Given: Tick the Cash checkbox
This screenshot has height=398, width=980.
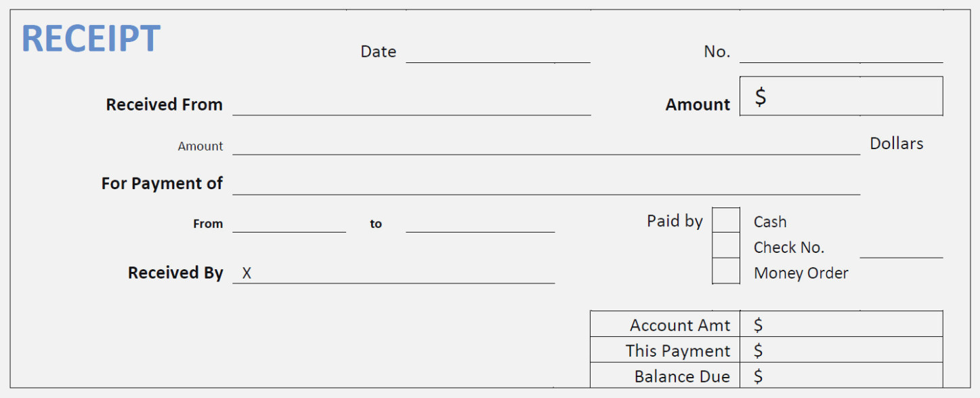Looking at the screenshot, I should pyautogui.click(x=726, y=220).
